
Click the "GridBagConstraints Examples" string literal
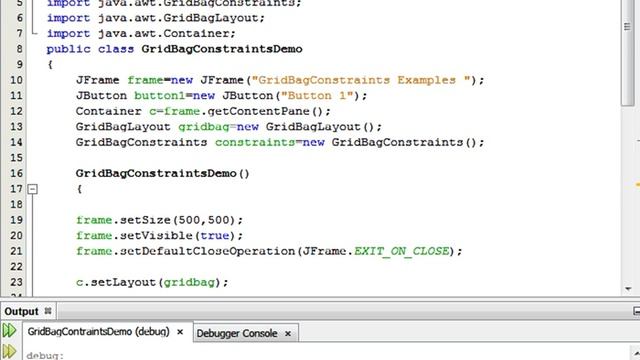(x=362, y=80)
